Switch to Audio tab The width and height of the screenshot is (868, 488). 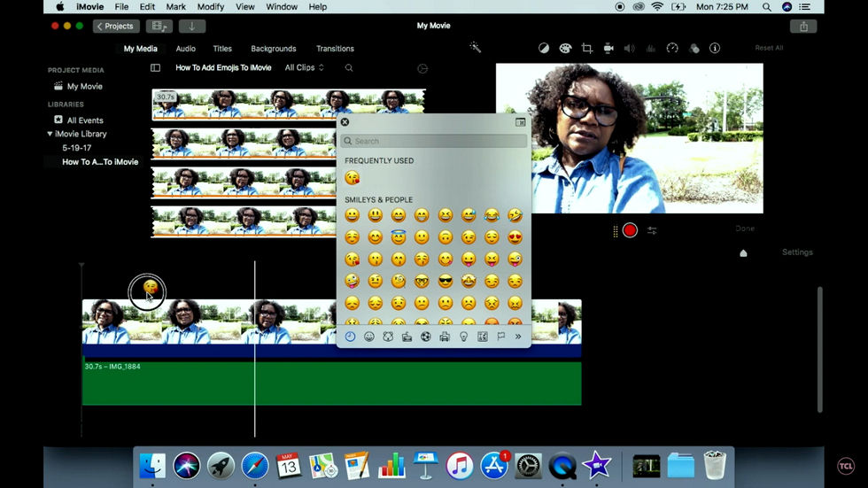(x=185, y=49)
